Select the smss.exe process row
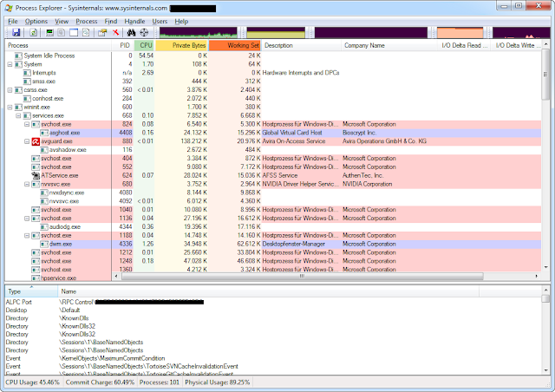Image resolution: width=555 pixels, height=392 pixels. pyautogui.click(x=273, y=82)
